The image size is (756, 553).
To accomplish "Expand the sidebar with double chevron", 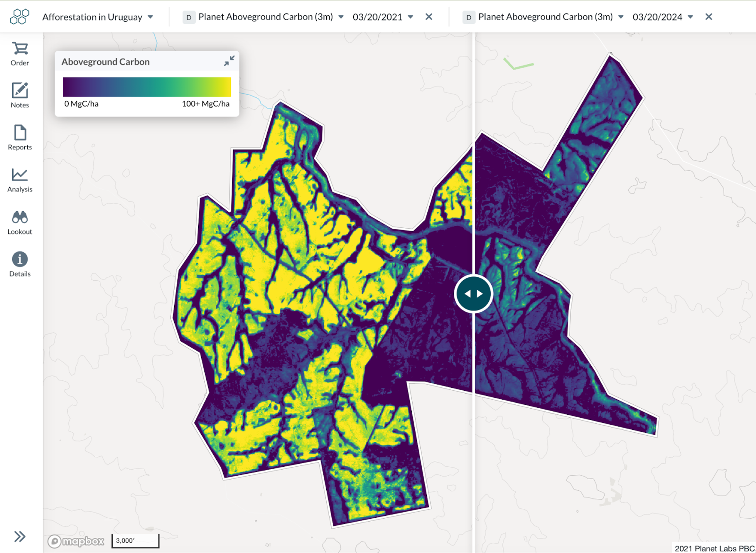I will (x=20, y=536).
